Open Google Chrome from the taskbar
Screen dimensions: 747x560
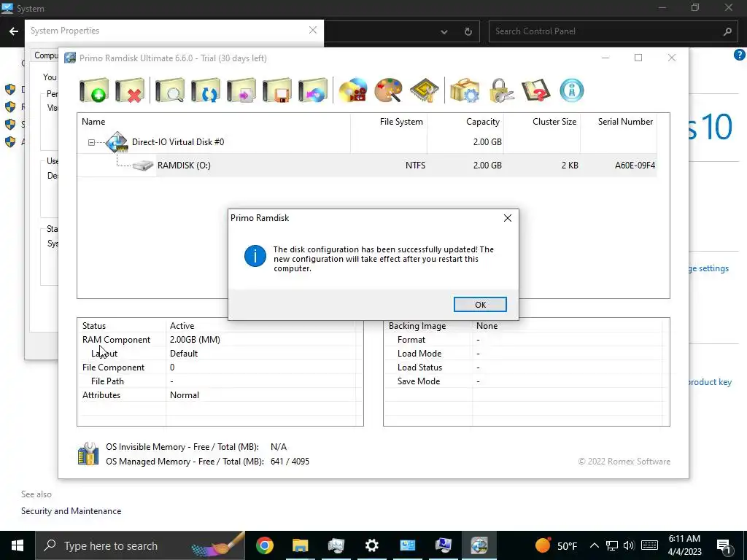[265, 545]
